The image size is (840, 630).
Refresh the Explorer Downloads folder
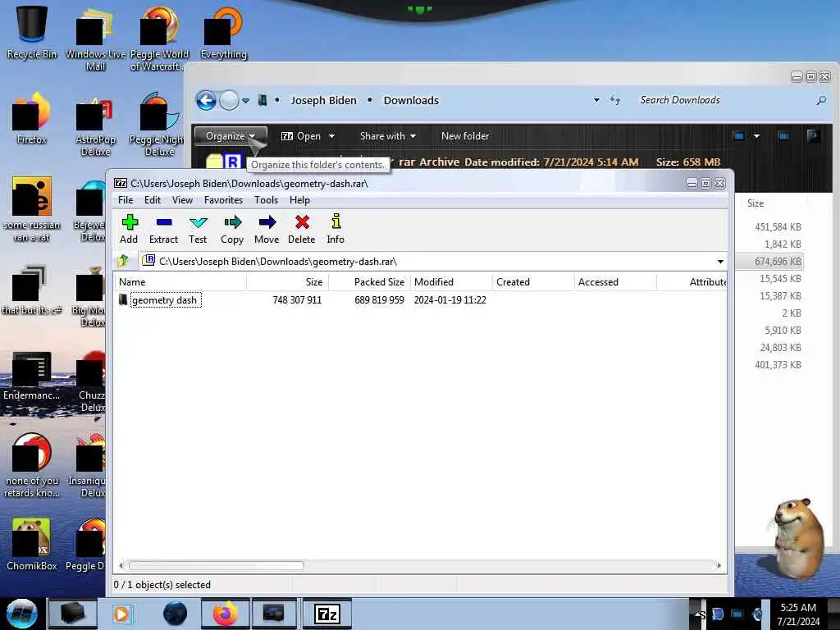pyautogui.click(x=615, y=100)
